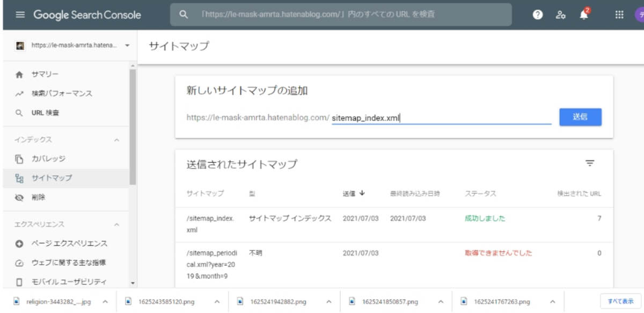This screenshot has height=313, width=644.
Task: Click the Google Search Console logo
Action: point(87,15)
